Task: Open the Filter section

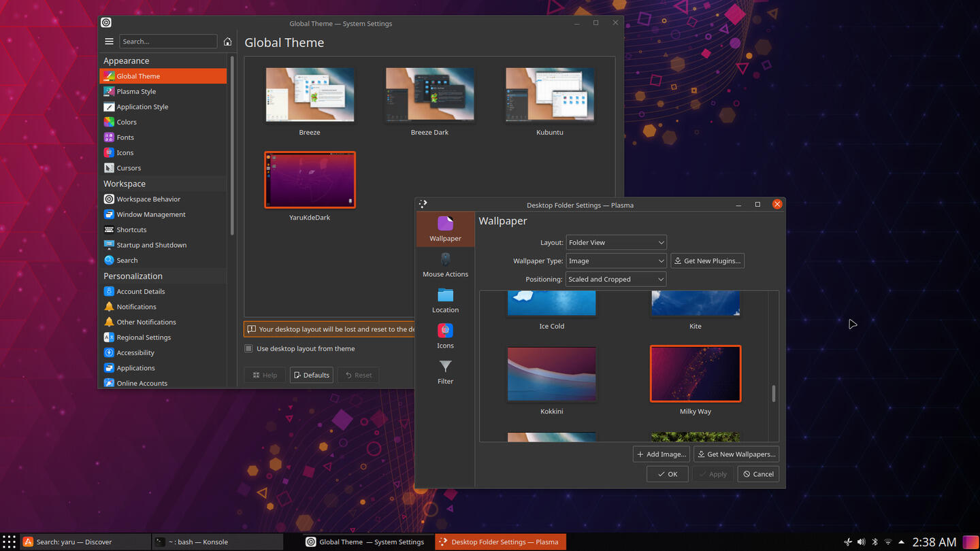Action: pyautogui.click(x=445, y=371)
